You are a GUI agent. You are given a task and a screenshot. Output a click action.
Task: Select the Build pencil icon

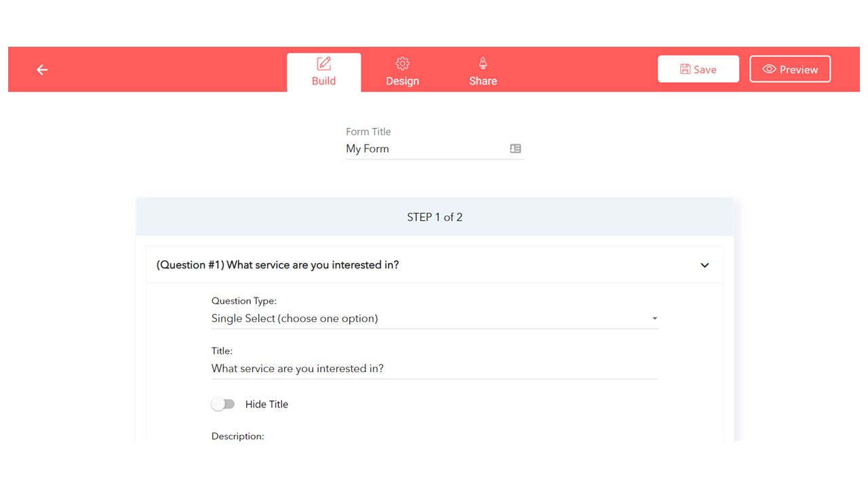pyautogui.click(x=323, y=62)
